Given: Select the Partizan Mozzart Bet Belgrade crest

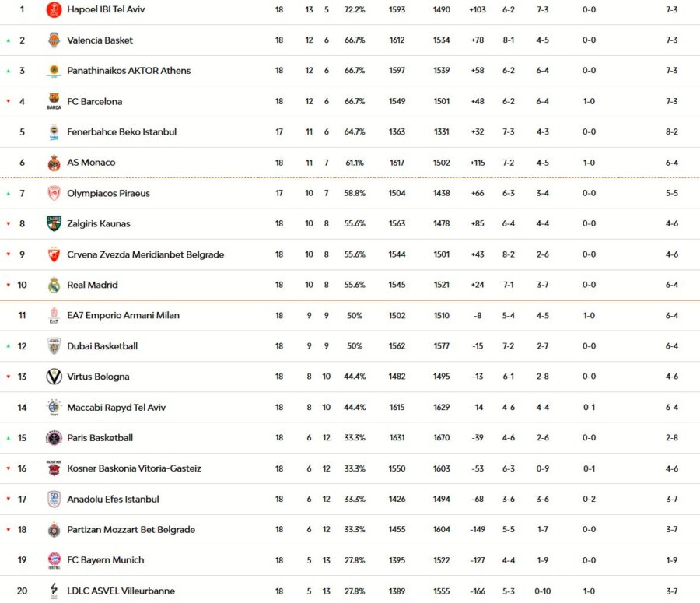Looking at the screenshot, I should 53,529.
